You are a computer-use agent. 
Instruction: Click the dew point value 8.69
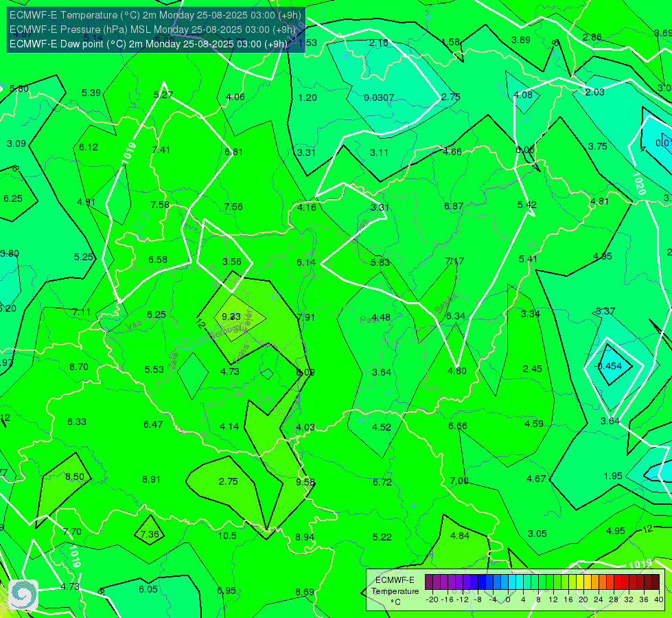click(x=305, y=592)
